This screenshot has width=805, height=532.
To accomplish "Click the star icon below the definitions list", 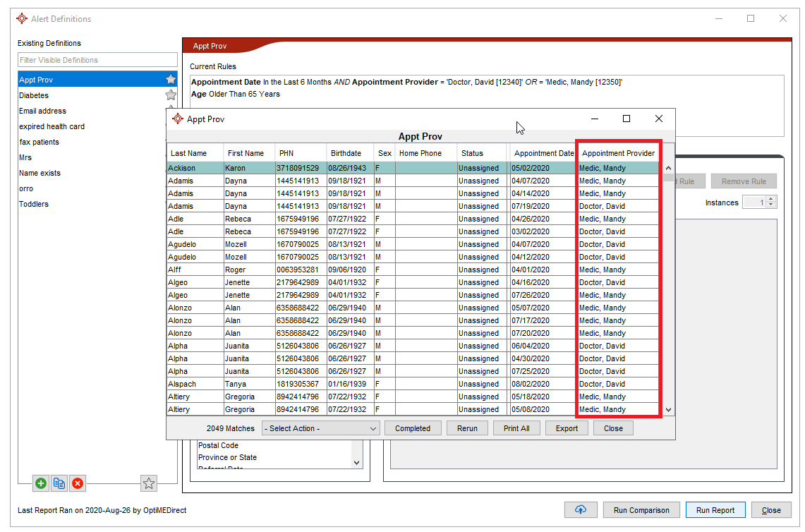I will [x=149, y=483].
